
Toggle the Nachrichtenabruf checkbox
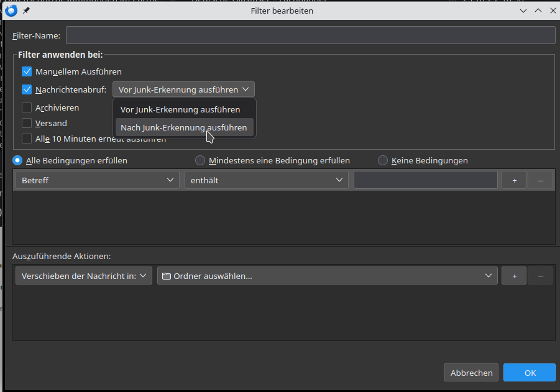[27, 89]
